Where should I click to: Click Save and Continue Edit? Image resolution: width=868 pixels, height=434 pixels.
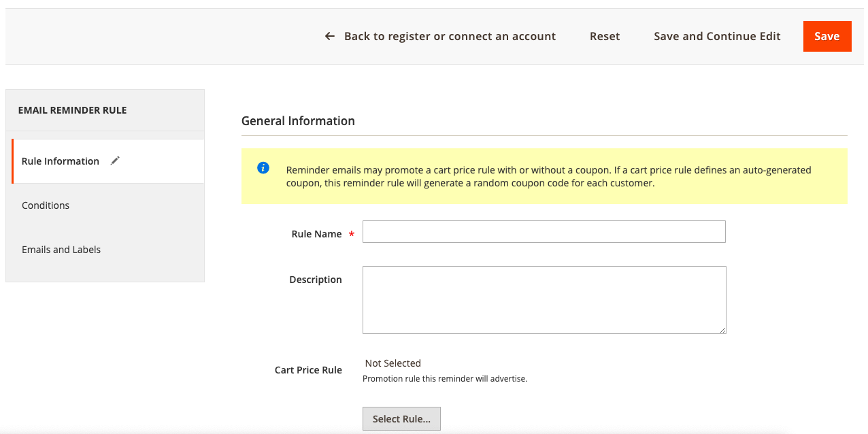pyautogui.click(x=717, y=36)
